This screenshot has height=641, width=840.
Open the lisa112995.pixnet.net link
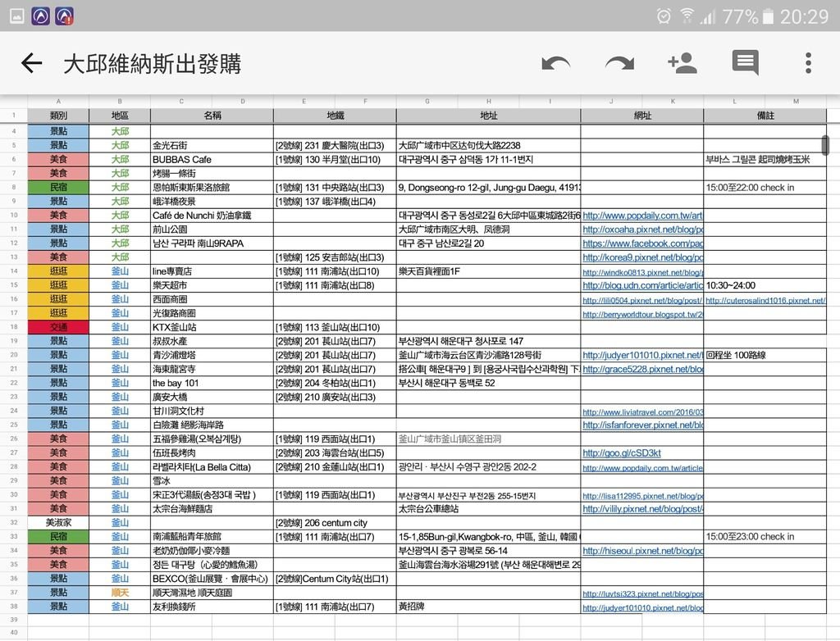(643, 496)
